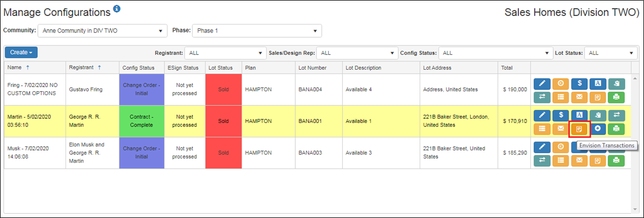
Task: Click the copyright symbol icon in Musk row
Action: coord(560,146)
